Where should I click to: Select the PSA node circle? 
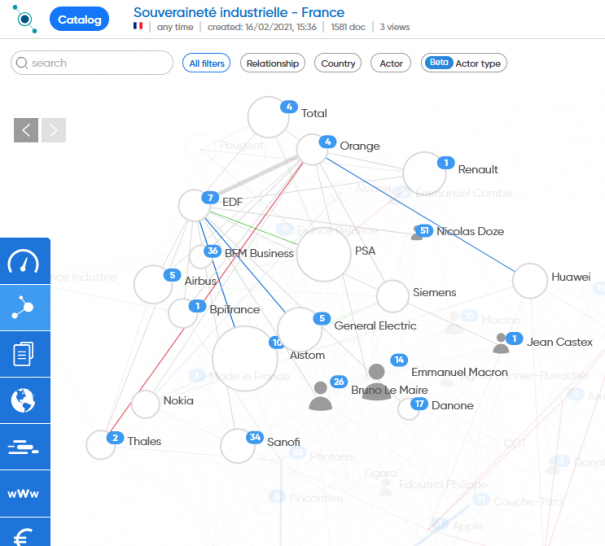(x=324, y=255)
